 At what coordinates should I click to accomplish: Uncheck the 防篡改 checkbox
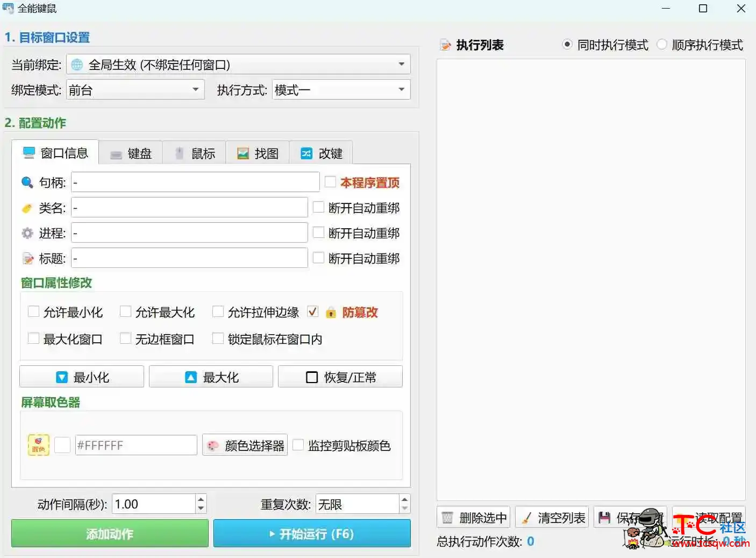tap(313, 312)
